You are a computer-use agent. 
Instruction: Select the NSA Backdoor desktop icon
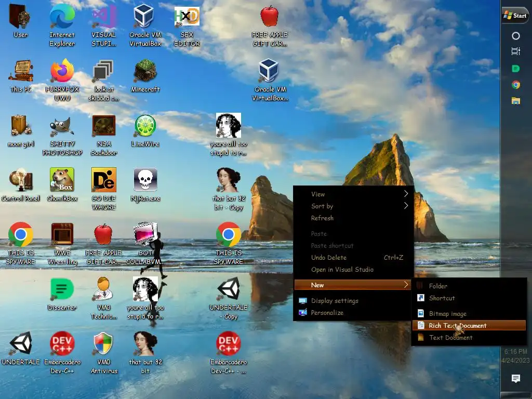(104, 135)
